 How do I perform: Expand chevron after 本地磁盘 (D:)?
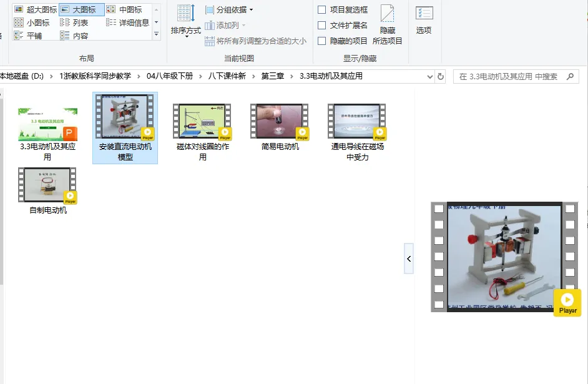click(51, 77)
